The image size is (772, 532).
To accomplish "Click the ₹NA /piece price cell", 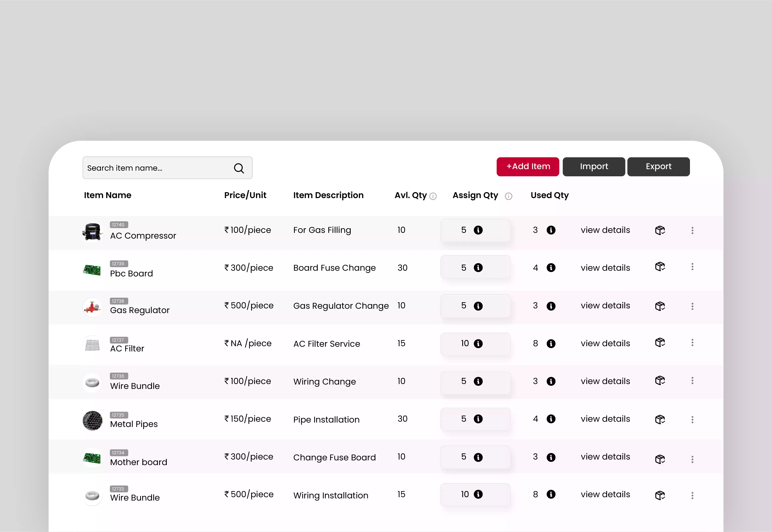I will tap(248, 343).
